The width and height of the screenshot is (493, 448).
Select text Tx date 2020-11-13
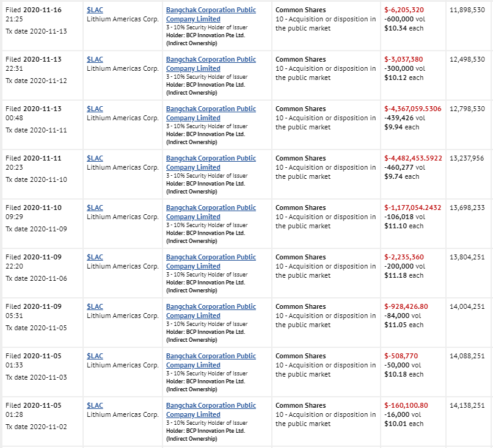36,31
